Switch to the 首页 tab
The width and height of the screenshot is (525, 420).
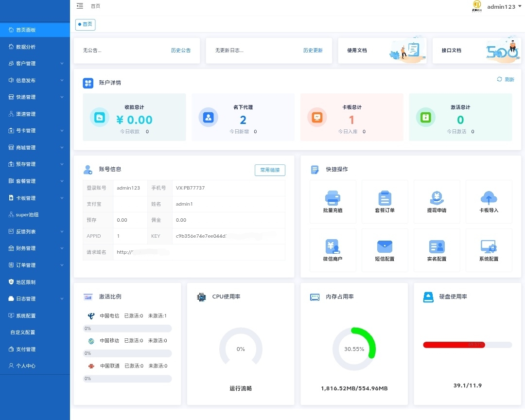pyautogui.click(x=86, y=24)
